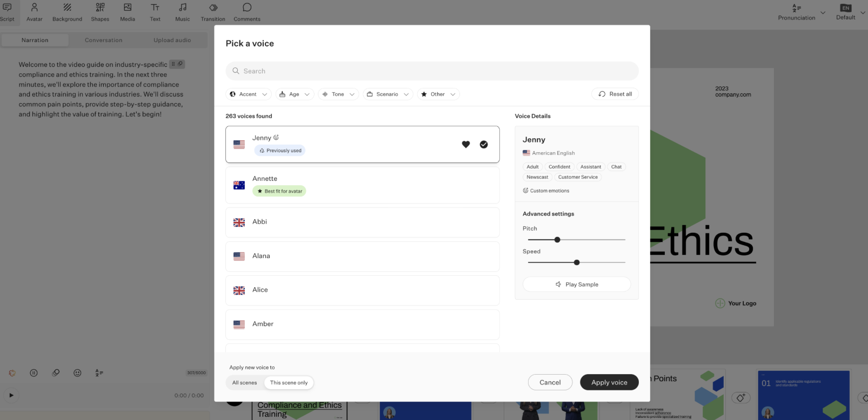868x420 pixels.
Task: Adjust the Speed slider handle
Action: 577,262
